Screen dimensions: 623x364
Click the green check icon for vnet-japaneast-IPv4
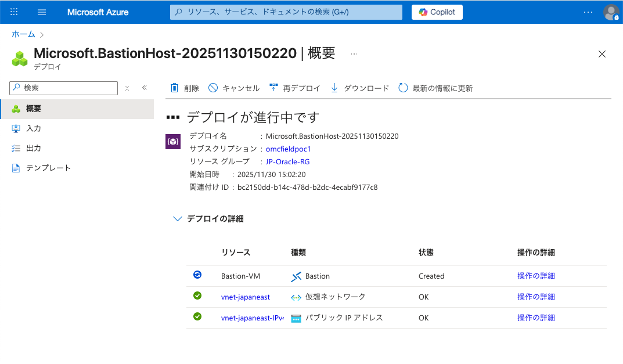coord(197,317)
